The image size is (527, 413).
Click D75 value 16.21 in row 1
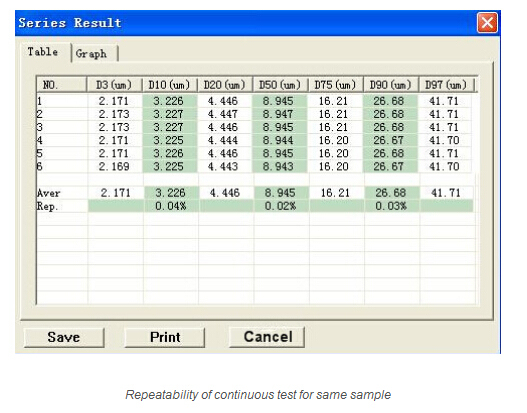pos(333,101)
